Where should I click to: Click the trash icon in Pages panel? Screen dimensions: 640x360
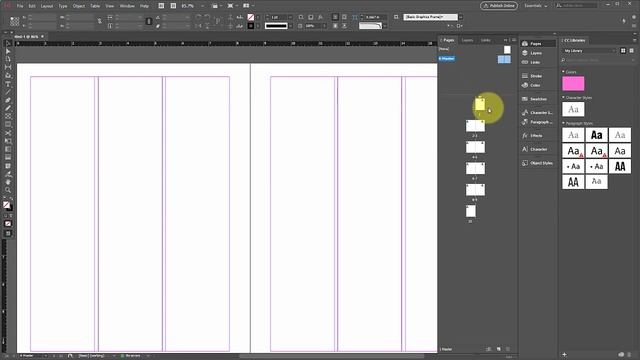(x=508, y=349)
